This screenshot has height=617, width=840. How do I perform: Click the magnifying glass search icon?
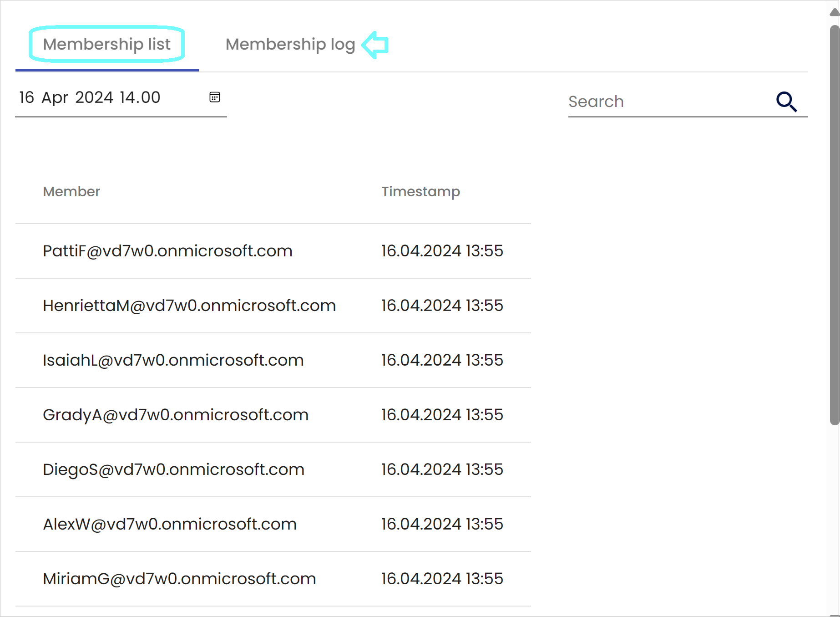click(786, 101)
